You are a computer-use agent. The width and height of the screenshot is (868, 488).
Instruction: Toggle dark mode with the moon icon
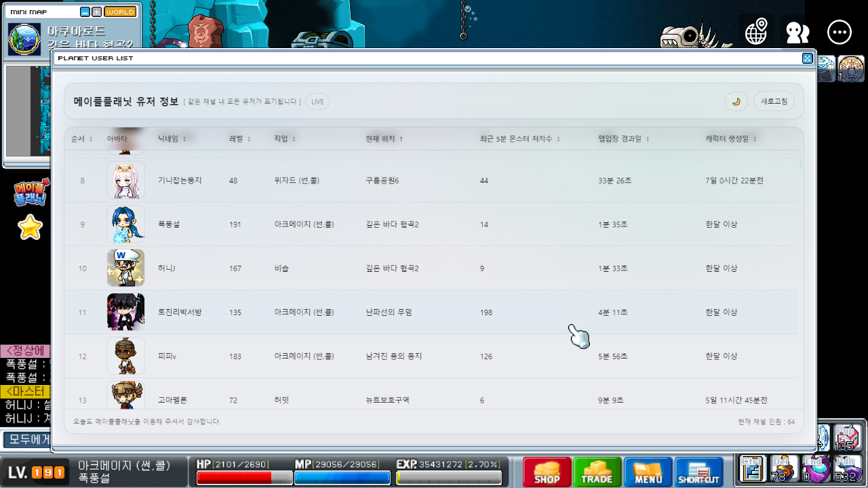(736, 102)
